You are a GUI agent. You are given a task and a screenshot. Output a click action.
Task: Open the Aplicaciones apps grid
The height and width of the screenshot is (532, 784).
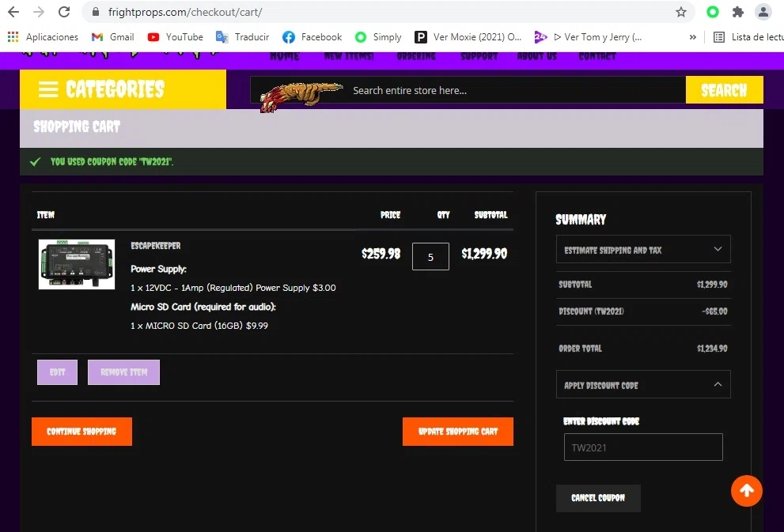coord(43,37)
